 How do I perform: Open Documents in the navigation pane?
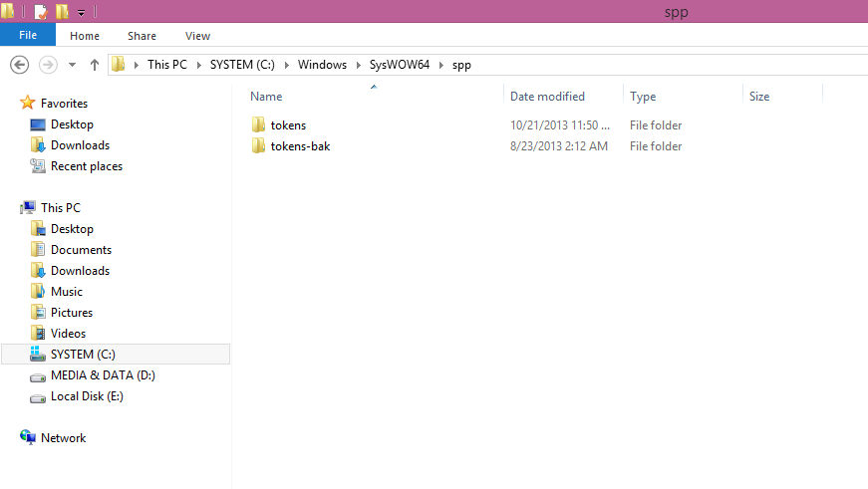[x=82, y=250]
